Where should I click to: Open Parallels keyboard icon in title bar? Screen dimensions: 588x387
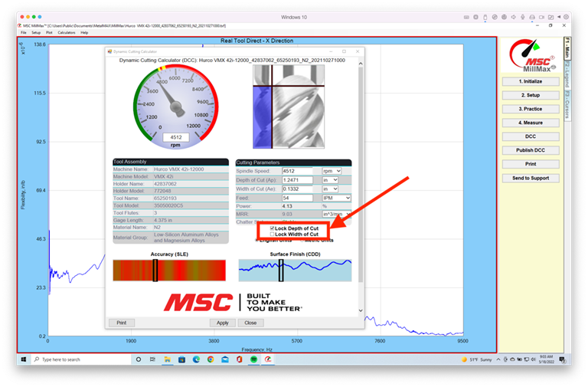click(x=466, y=17)
